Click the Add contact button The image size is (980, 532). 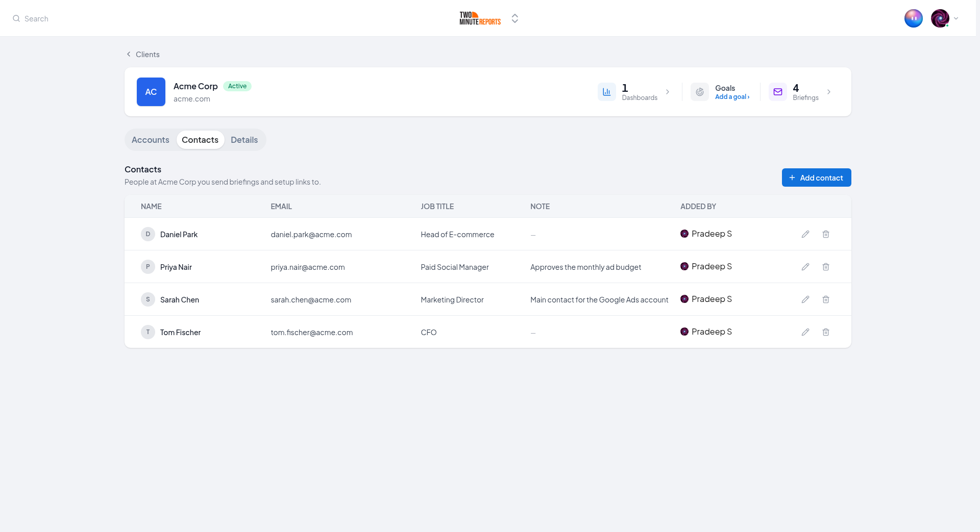pyautogui.click(x=817, y=178)
